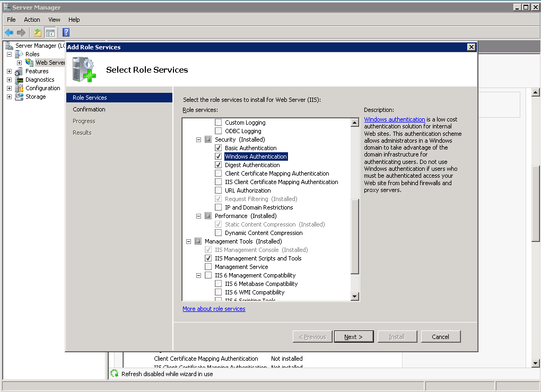
Task: Collapse IIS 6 Management Compatibility node
Action: [x=198, y=275]
